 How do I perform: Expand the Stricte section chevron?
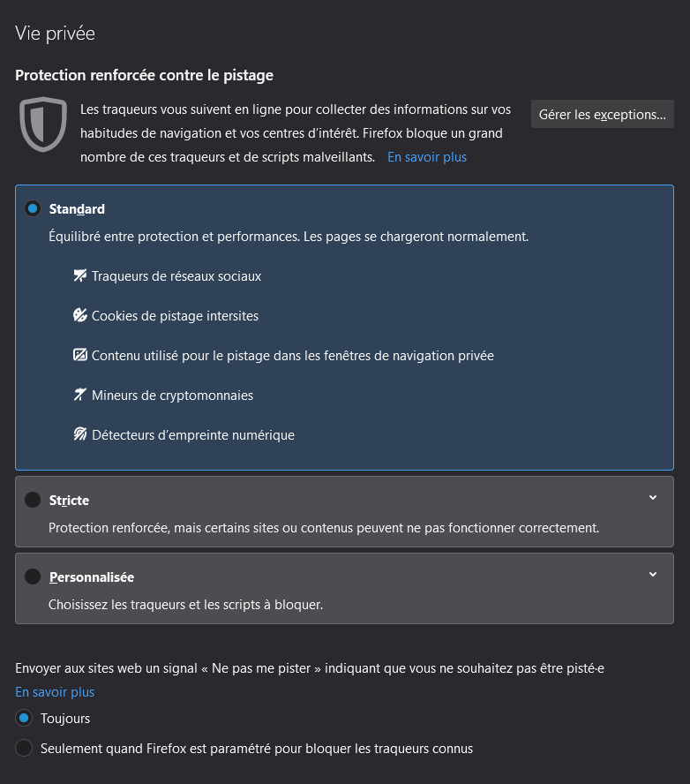653,498
